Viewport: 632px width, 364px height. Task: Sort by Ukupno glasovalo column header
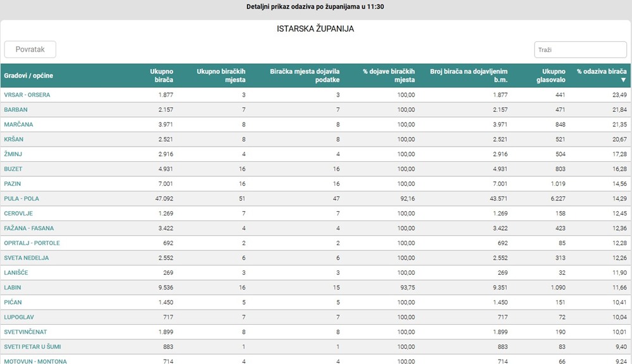(554, 76)
